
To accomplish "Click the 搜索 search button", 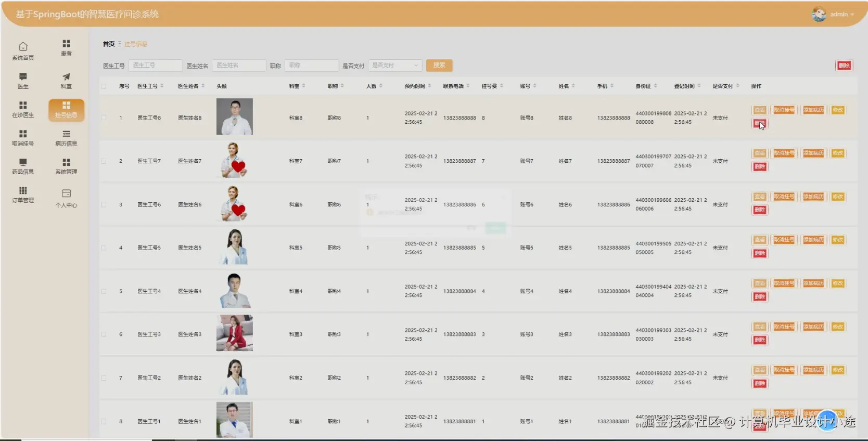I will pos(439,65).
